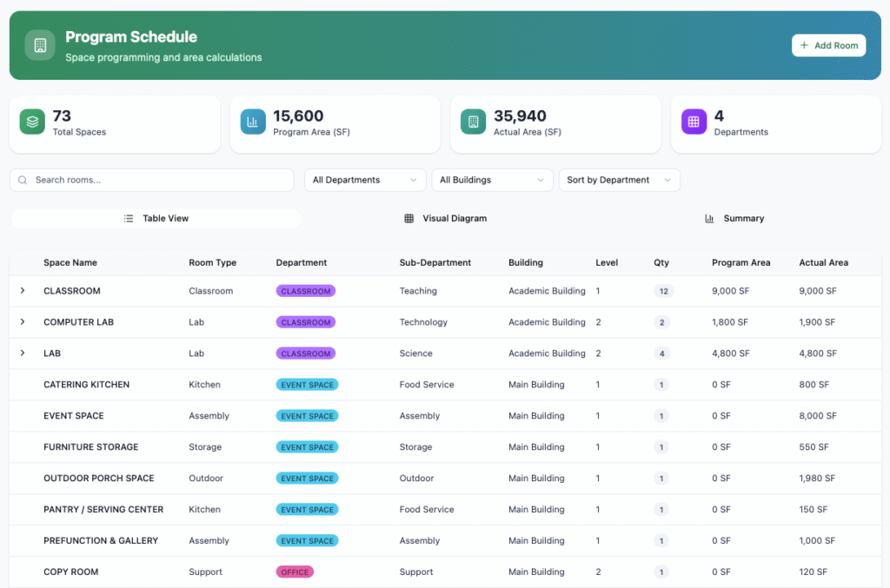
Task: Click the Program Area column header
Action: pos(741,262)
